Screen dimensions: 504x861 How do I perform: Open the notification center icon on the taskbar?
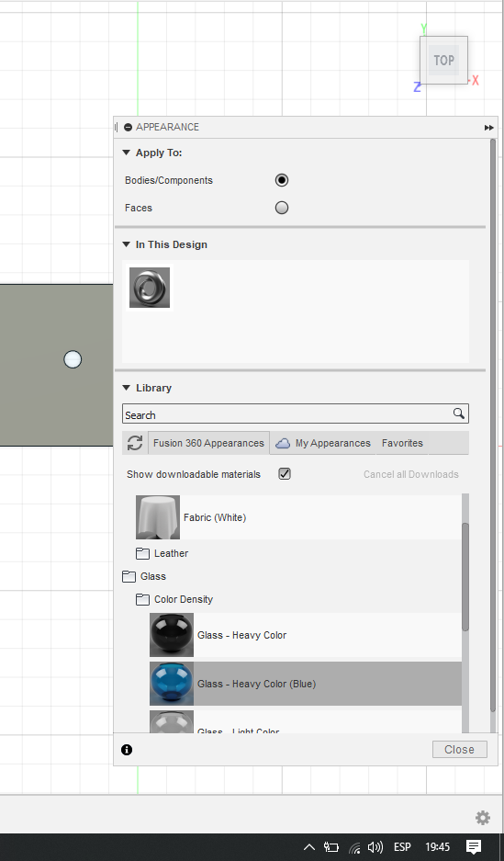474,846
